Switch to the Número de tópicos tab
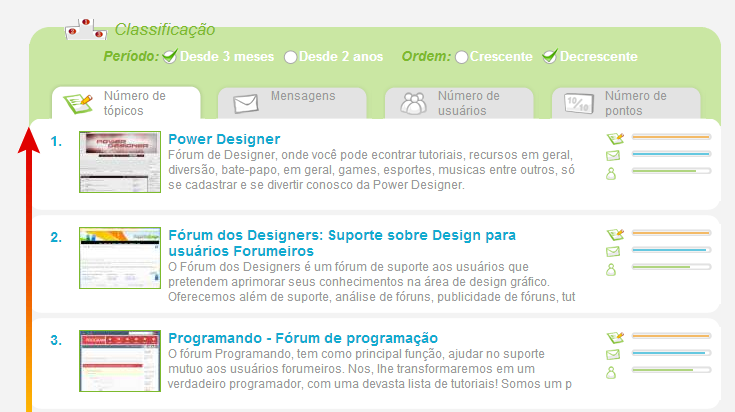The height and width of the screenshot is (412, 735). (126, 103)
